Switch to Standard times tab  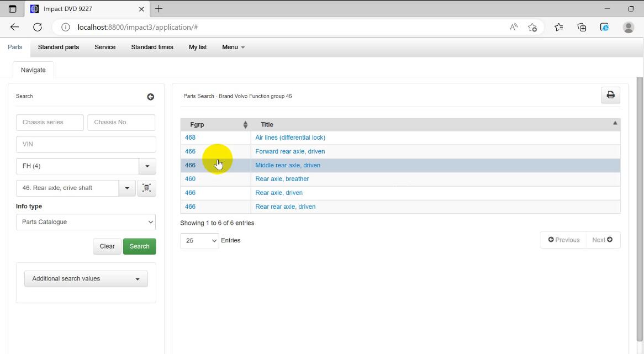tap(152, 47)
